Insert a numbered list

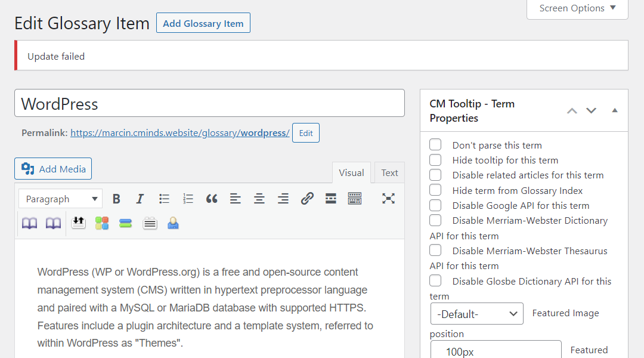click(x=188, y=199)
